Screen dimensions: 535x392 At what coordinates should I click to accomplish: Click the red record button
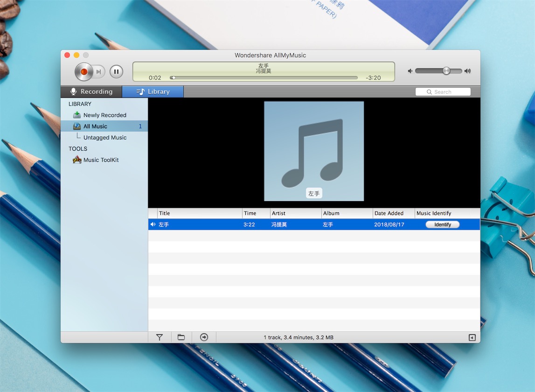[x=84, y=71]
